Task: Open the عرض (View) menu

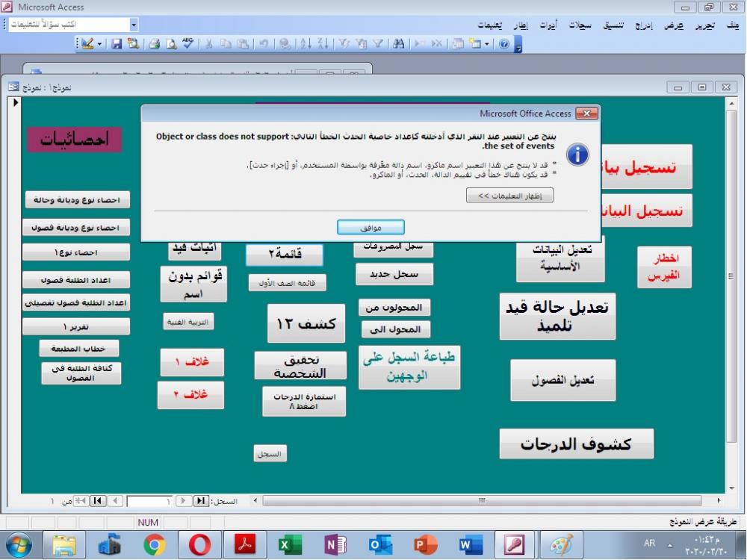Action: (674, 25)
